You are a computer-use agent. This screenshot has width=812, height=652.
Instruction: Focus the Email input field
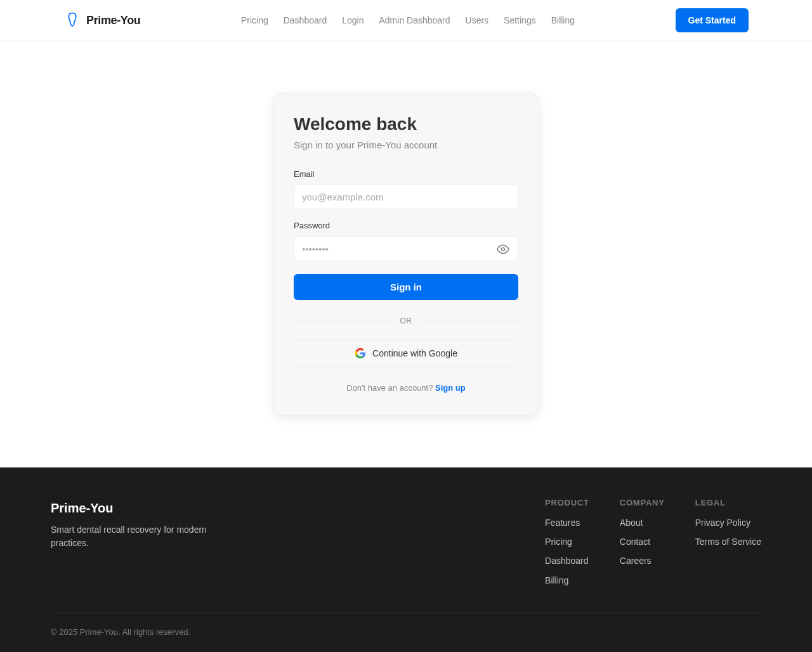(406, 197)
